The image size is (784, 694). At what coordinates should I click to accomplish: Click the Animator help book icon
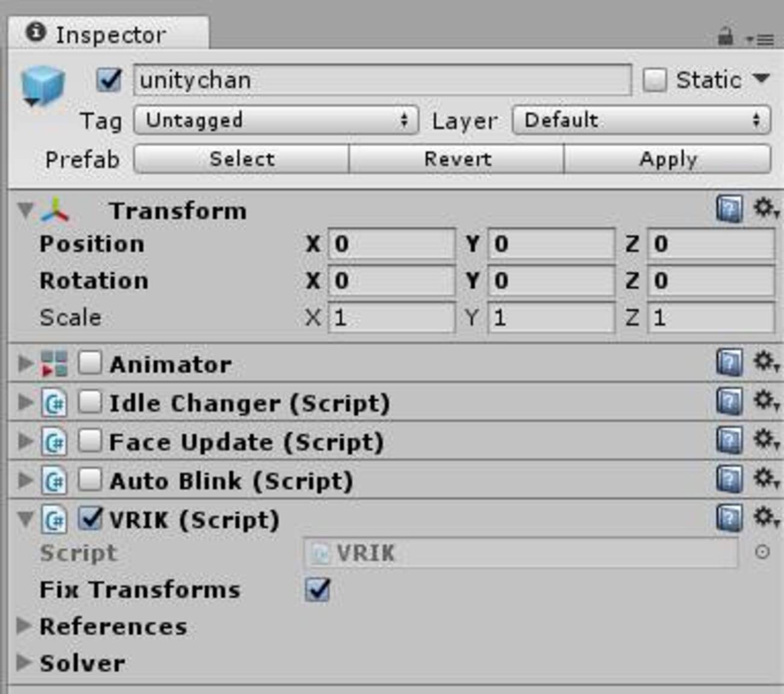point(729,363)
